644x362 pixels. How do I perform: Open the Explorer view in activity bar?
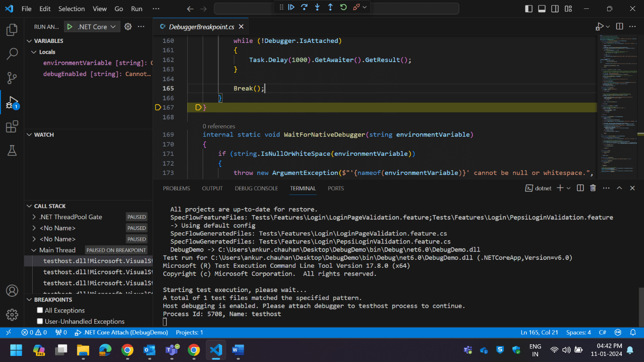pyautogui.click(x=12, y=30)
